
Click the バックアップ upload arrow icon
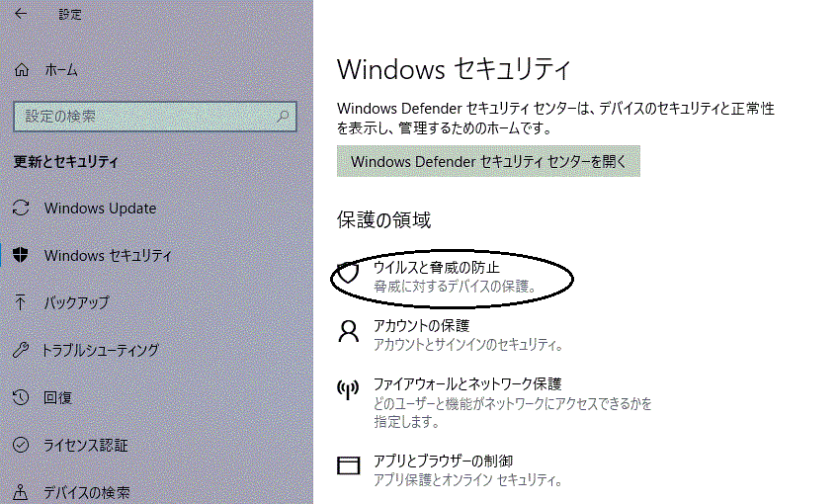point(21,302)
